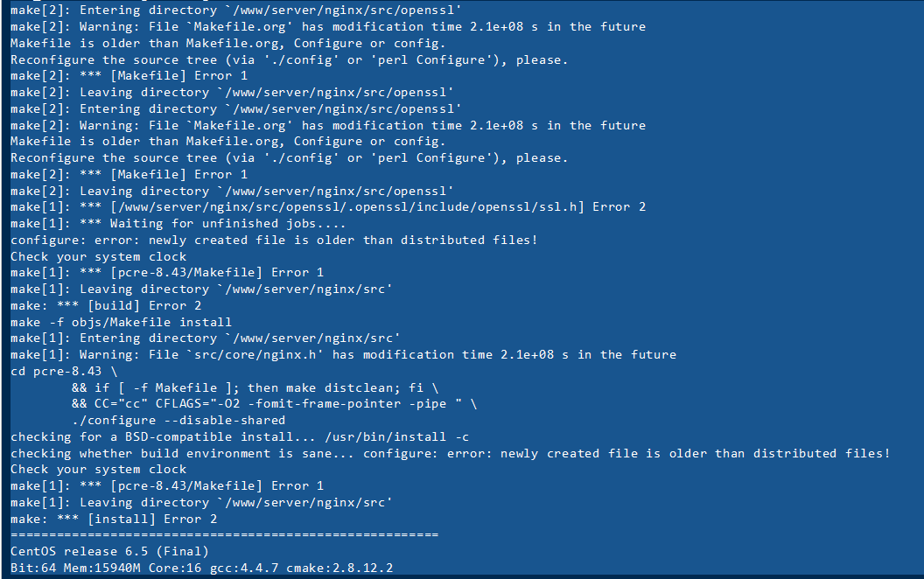Click the './configure --disable-shared' command text
924x579 pixels.
178,421
